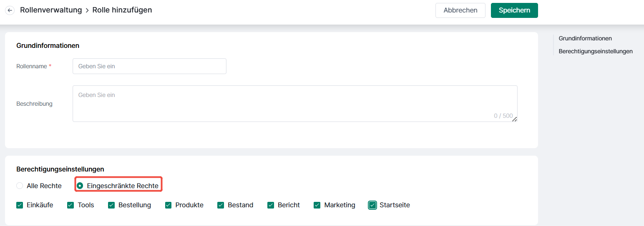This screenshot has height=226, width=644.
Task: Select the Alle Rechte radio option
Action: pos(20,186)
